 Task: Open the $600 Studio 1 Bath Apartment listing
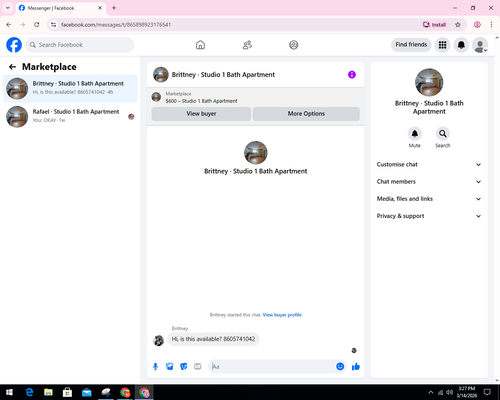(201, 101)
